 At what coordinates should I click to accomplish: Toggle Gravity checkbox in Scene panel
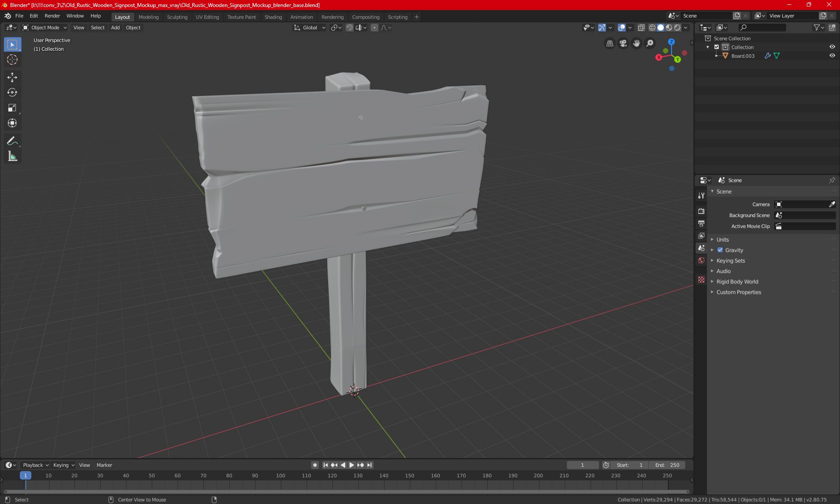[x=720, y=250]
